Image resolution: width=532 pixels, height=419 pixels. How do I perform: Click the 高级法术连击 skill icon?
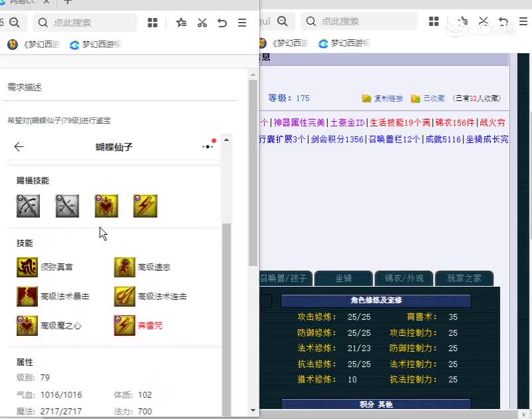[x=124, y=297]
